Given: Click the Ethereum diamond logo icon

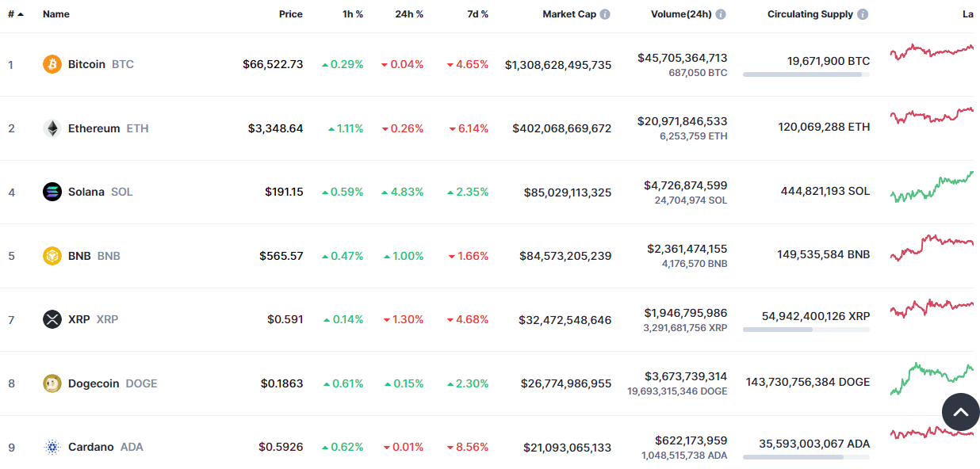Looking at the screenshot, I should click(52, 128).
